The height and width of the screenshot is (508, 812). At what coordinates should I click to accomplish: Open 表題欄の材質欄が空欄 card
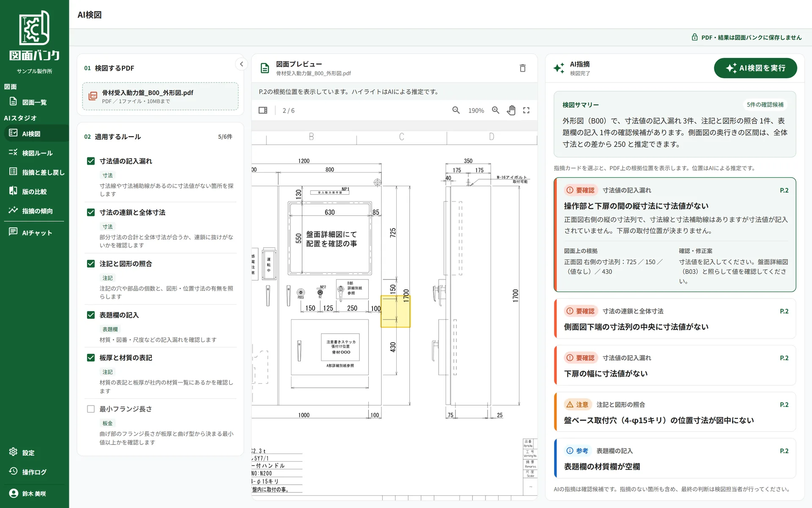click(675, 458)
